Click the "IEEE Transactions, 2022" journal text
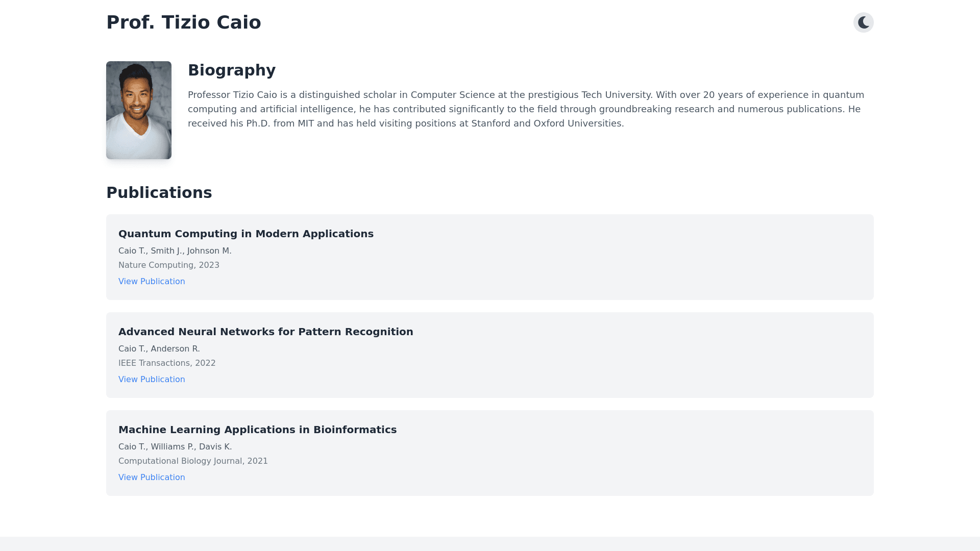This screenshot has width=980, height=551. 167,363
